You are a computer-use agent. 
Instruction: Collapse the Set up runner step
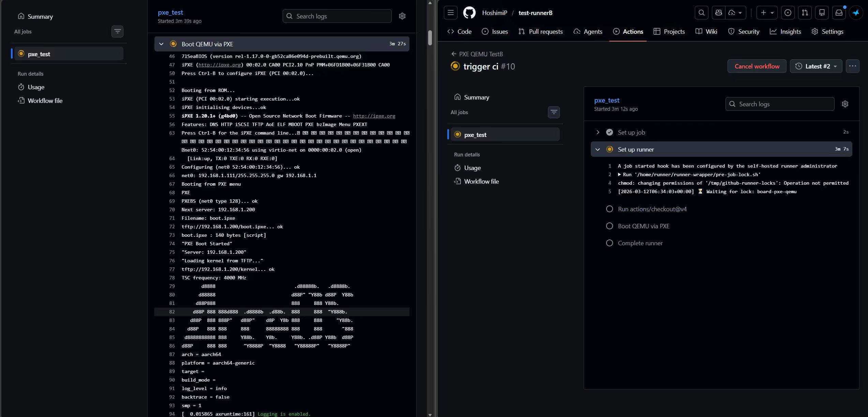(x=598, y=149)
